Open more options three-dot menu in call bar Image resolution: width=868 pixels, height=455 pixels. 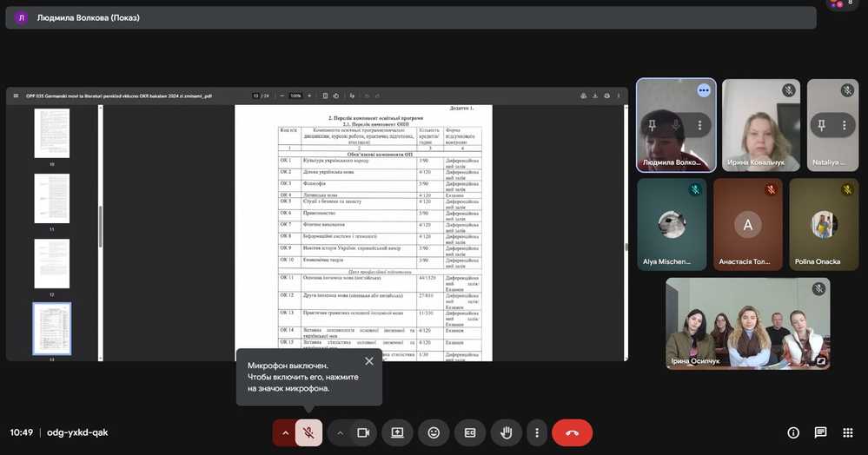[x=537, y=432]
